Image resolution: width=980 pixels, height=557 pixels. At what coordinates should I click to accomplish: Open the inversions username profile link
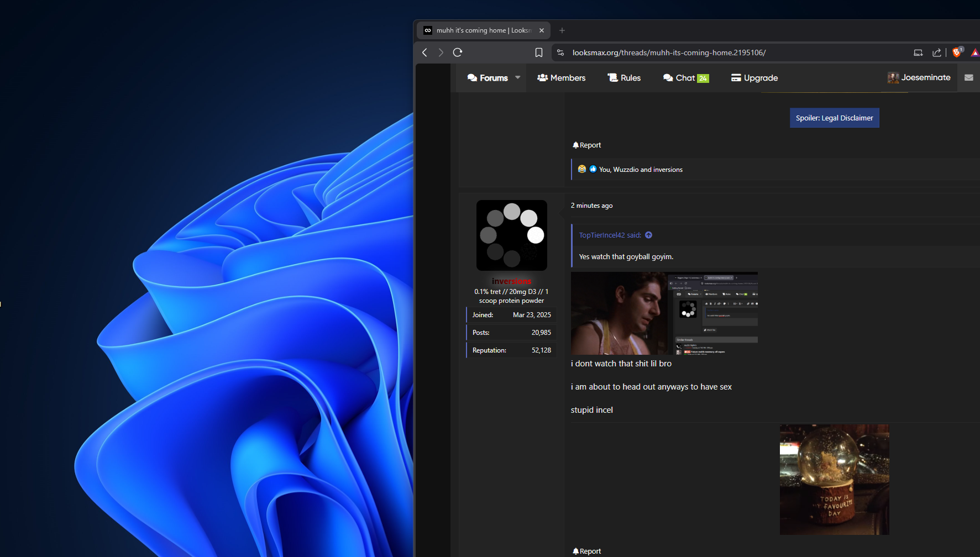(x=512, y=281)
